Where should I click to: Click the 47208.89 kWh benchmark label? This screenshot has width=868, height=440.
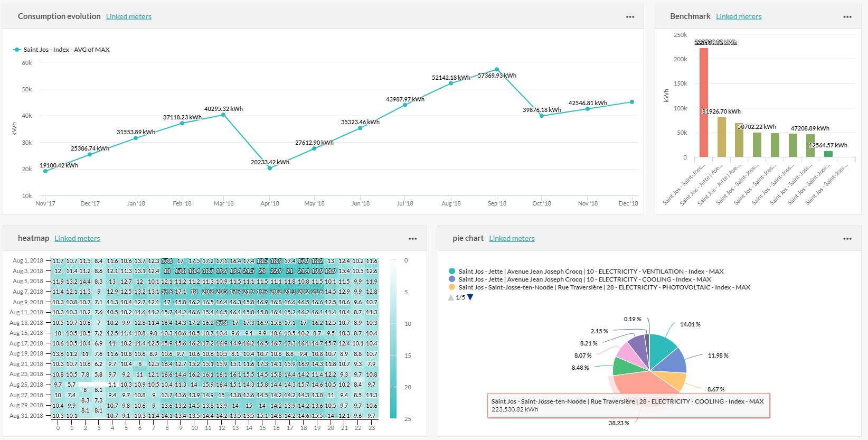(x=810, y=128)
